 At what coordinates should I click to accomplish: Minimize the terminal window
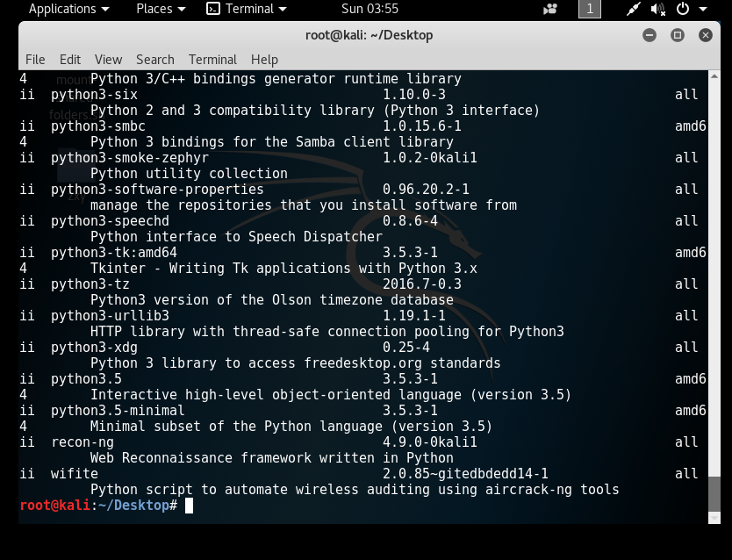click(x=649, y=35)
